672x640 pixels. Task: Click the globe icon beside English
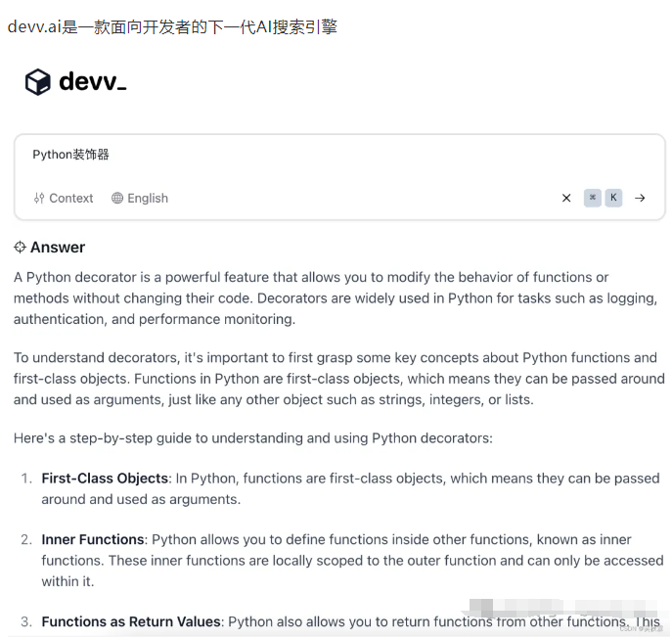[x=117, y=198]
